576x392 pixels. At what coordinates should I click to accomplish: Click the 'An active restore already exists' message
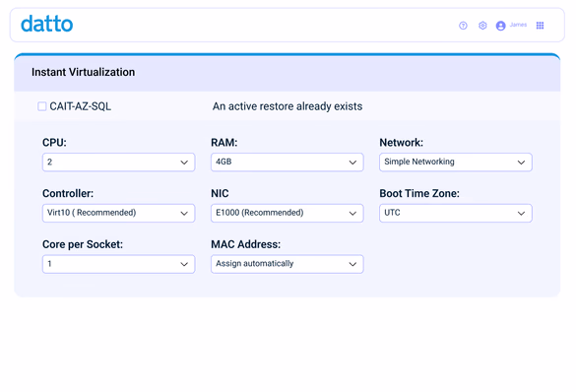click(288, 106)
